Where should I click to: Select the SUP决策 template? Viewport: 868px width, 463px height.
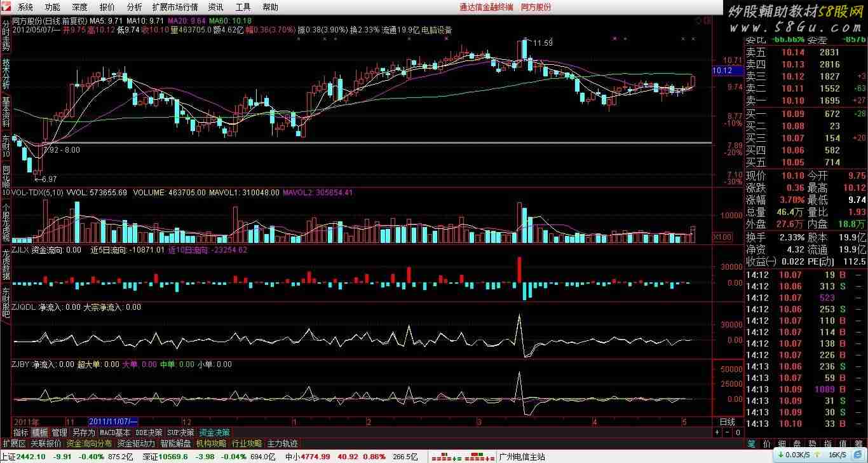[180, 432]
